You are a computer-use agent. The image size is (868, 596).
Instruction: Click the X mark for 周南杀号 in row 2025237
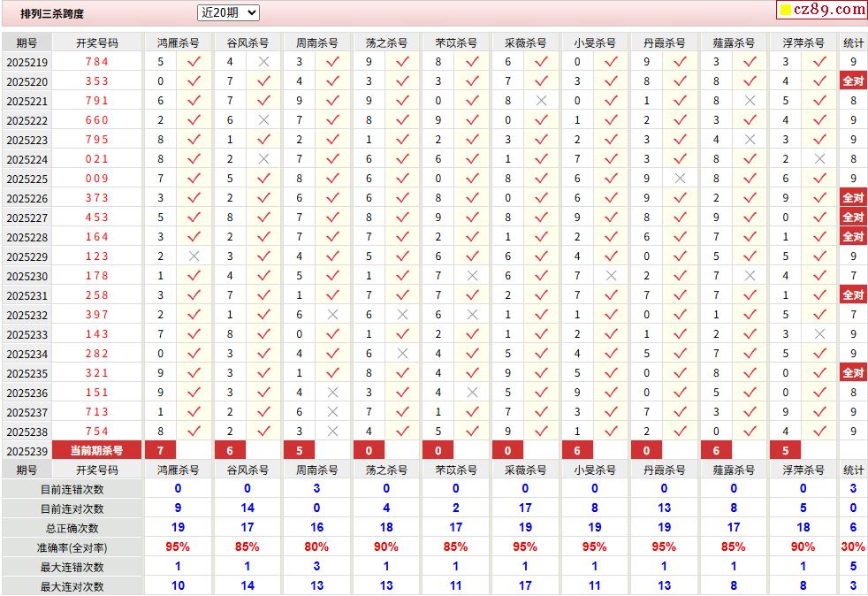tap(332, 411)
